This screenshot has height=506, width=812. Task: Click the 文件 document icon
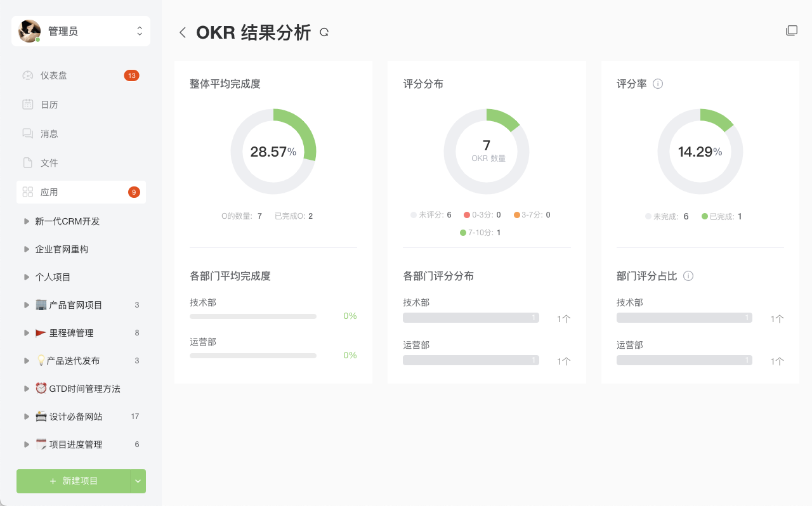tap(28, 163)
